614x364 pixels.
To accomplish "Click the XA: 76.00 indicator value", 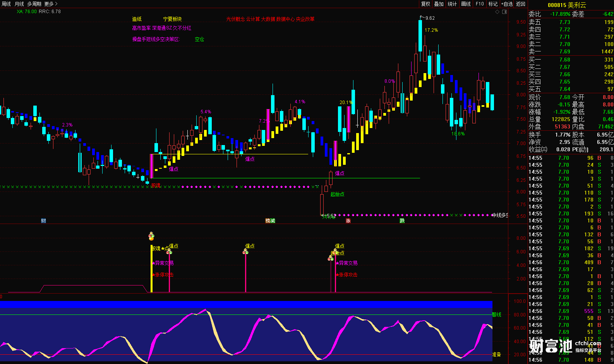I will tap(27, 12).
